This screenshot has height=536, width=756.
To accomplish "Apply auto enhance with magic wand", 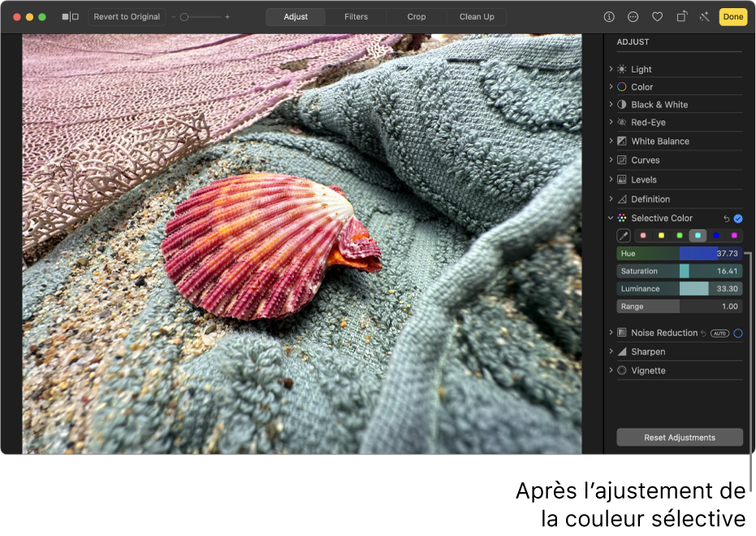I will 704,17.
